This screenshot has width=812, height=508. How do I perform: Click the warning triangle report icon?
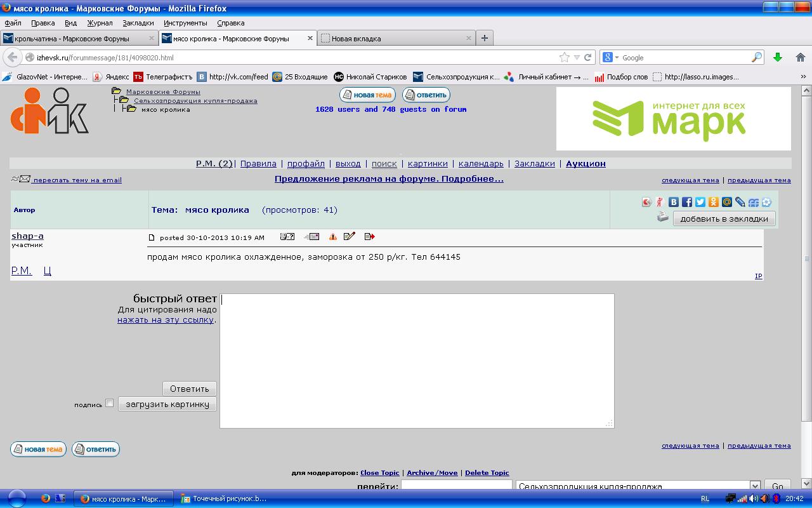(332, 237)
